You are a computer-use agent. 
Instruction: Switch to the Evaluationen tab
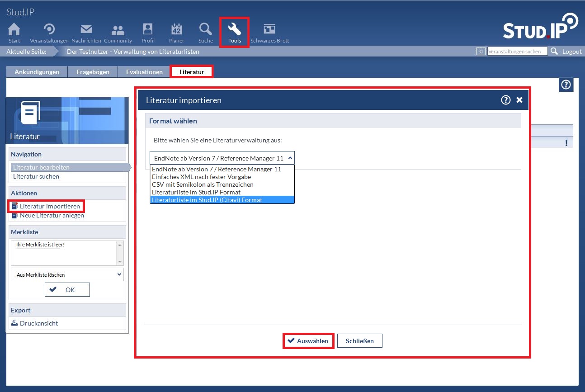pyautogui.click(x=144, y=72)
